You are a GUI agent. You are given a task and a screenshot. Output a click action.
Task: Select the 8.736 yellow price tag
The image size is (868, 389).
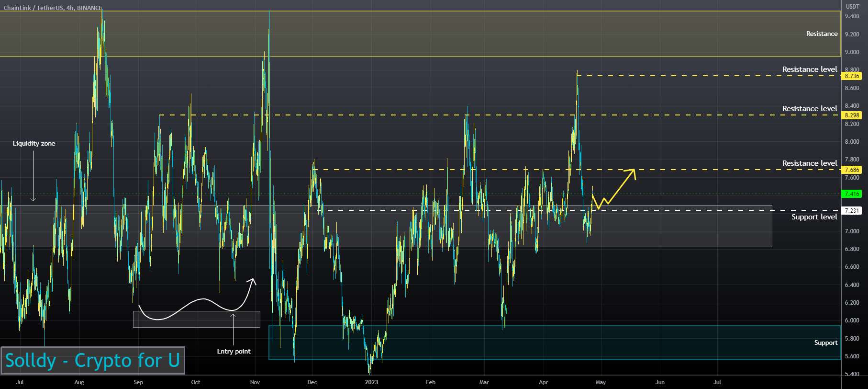point(852,76)
